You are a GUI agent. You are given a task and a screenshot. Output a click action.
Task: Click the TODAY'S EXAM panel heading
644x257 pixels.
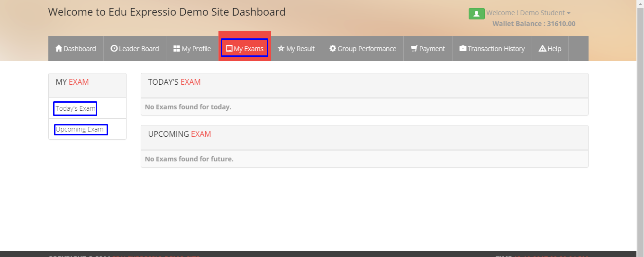pyautogui.click(x=174, y=82)
